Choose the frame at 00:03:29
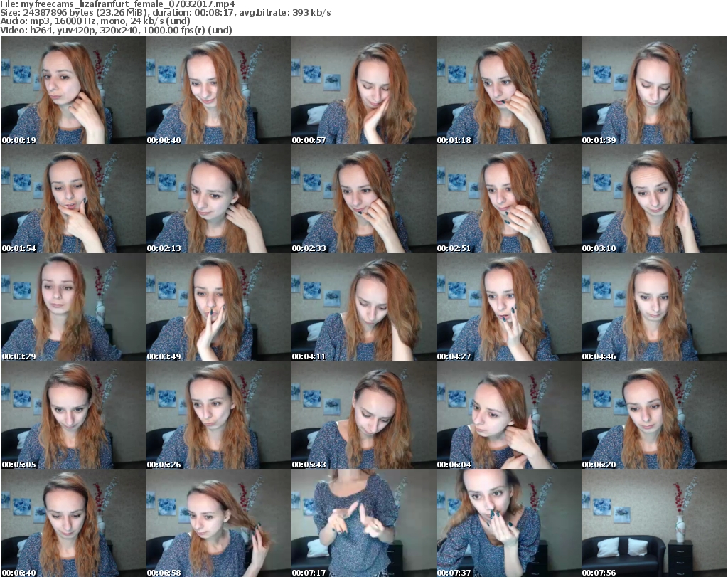Viewport: 728px width, 577px height. (74, 307)
